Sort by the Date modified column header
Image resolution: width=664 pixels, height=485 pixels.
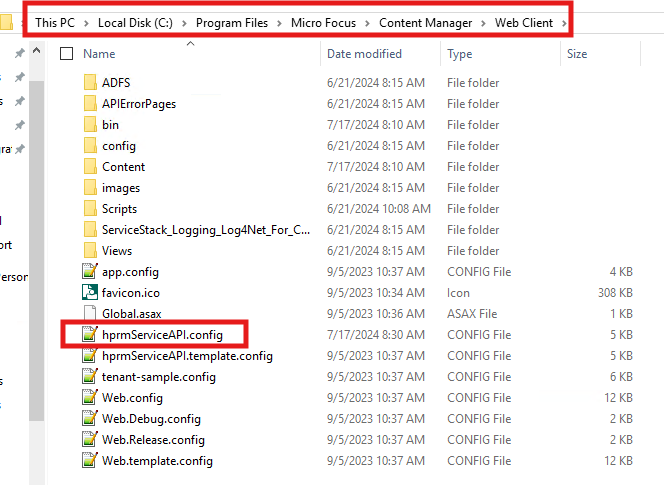point(365,54)
